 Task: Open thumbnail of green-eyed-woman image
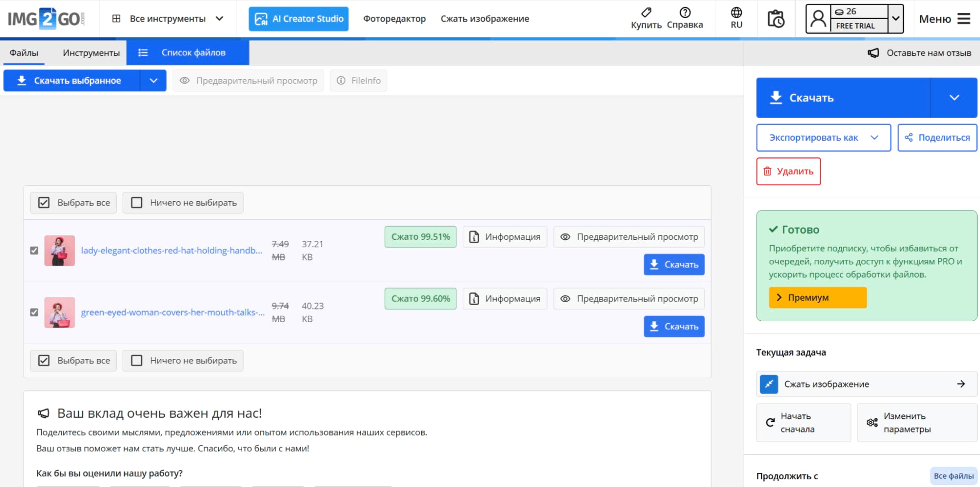click(60, 312)
